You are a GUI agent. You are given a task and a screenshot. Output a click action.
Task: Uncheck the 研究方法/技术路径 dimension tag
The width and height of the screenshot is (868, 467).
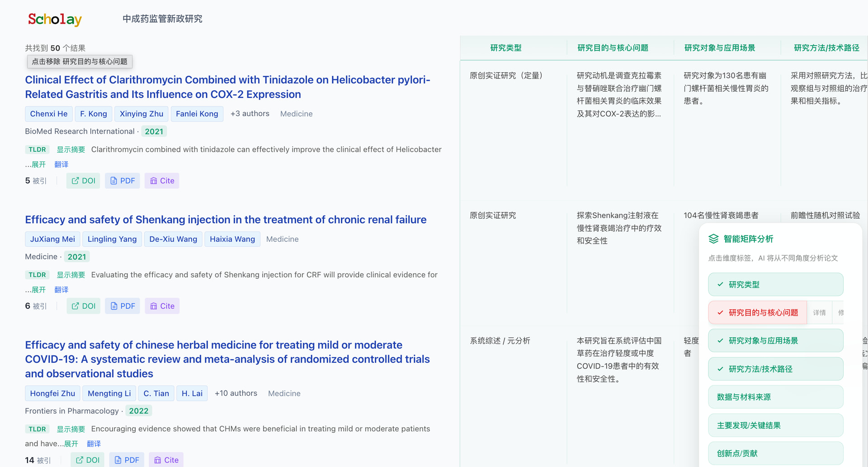tap(775, 369)
